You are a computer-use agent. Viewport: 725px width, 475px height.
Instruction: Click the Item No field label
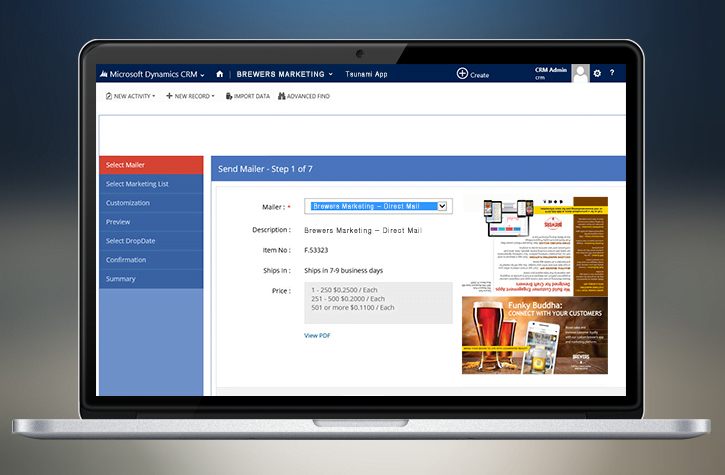[x=276, y=250]
